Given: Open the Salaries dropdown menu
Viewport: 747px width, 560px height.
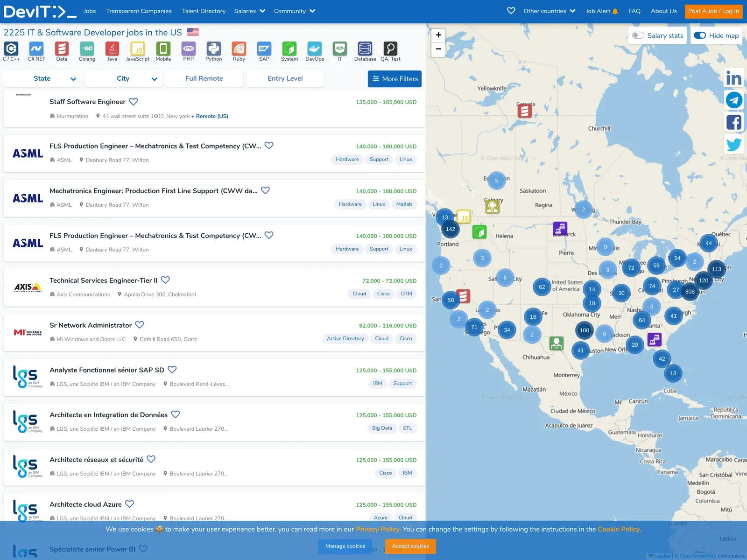Looking at the screenshot, I should (250, 11).
